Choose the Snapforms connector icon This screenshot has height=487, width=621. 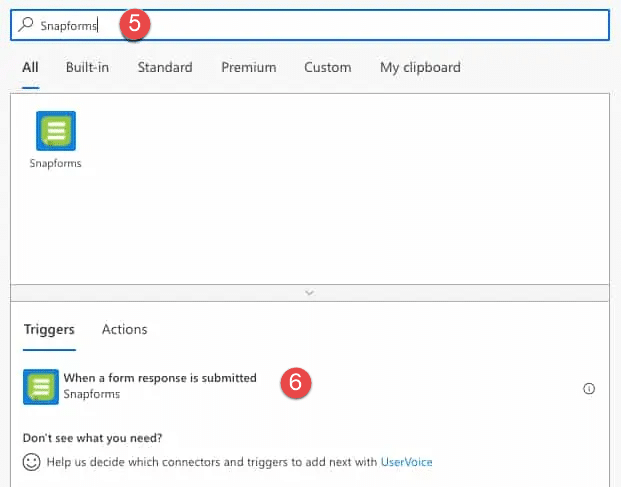tap(56, 131)
